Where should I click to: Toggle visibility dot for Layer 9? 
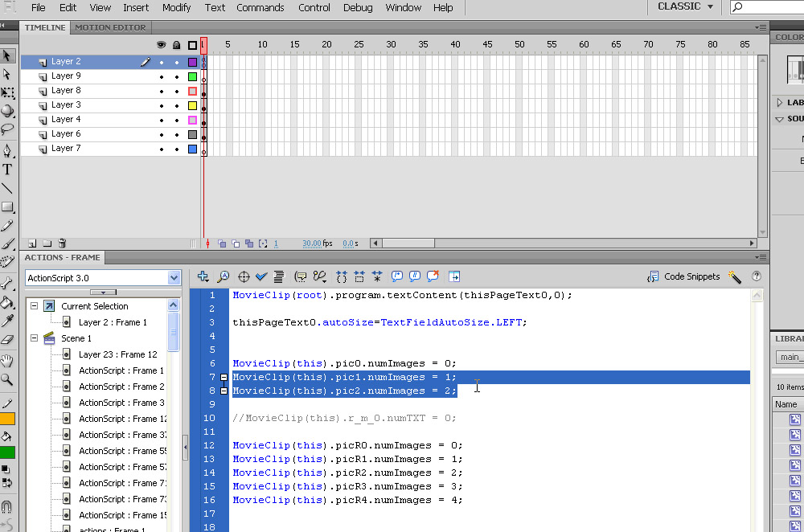(x=162, y=76)
